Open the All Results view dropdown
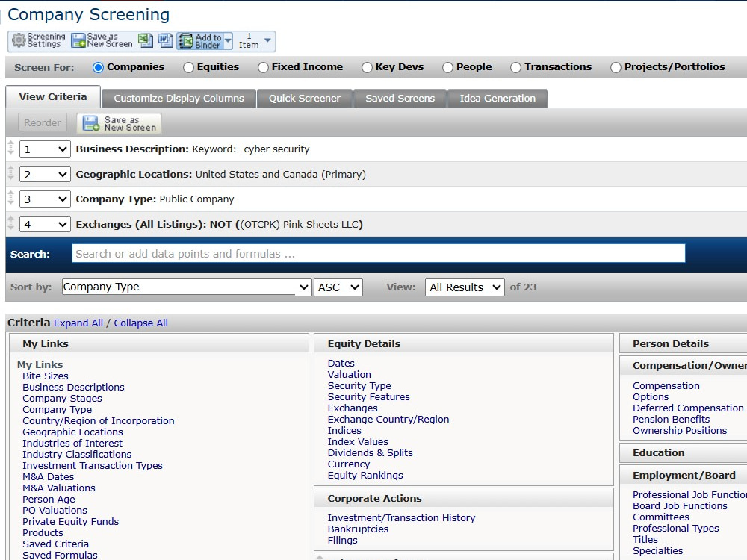Image resolution: width=747 pixels, height=560 pixels. coord(465,287)
